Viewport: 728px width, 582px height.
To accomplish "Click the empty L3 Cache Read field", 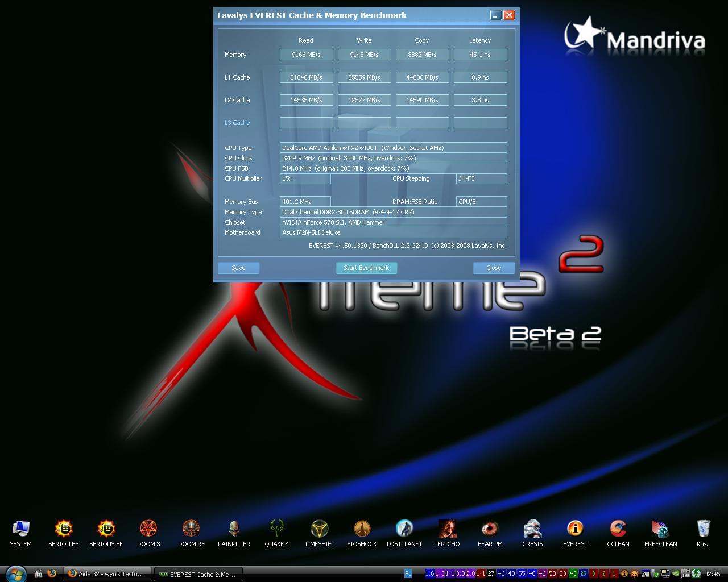I will (x=306, y=123).
